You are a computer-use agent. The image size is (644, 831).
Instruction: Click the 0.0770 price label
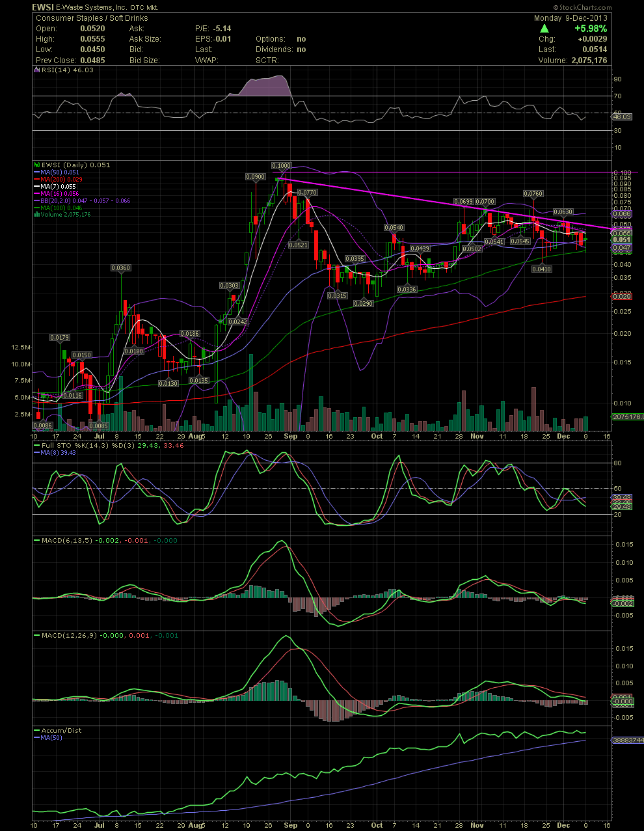coord(307,193)
